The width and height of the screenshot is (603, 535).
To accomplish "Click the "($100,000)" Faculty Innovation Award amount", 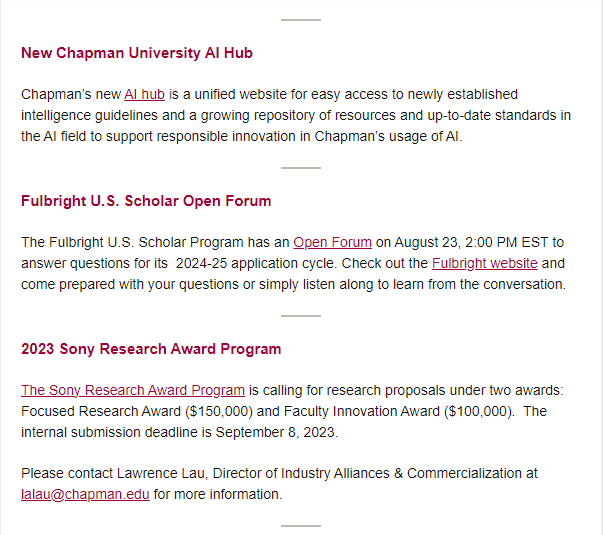I will [x=475, y=411].
